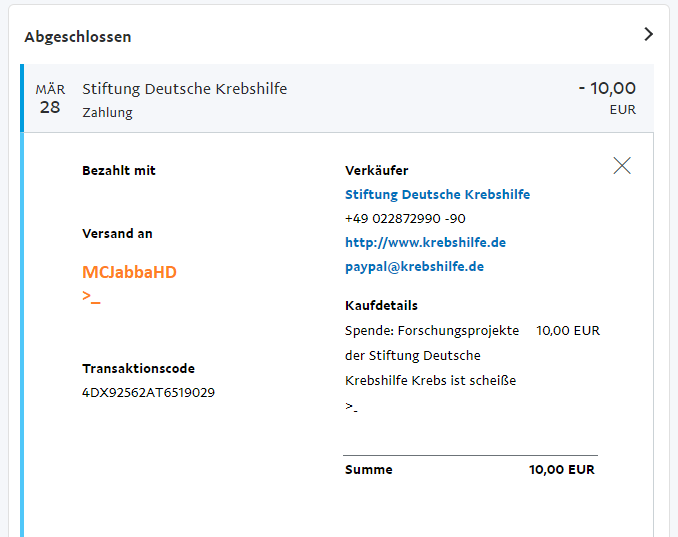Email paypal@krebshilfe.de via the link
Image resolution: width=678 pixels, height=537 pixels.
(414, 267)
